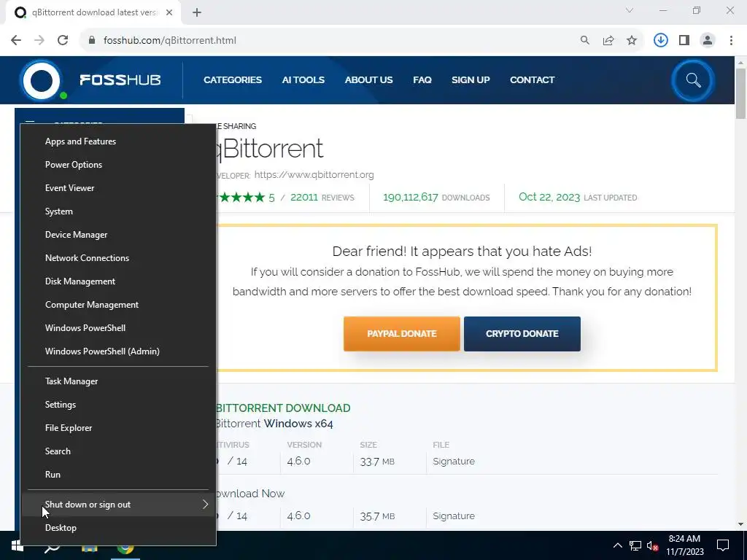Open new tab with plus button
Image resolution: width=747 pixels, height=560 pixels.
[197, 13]
